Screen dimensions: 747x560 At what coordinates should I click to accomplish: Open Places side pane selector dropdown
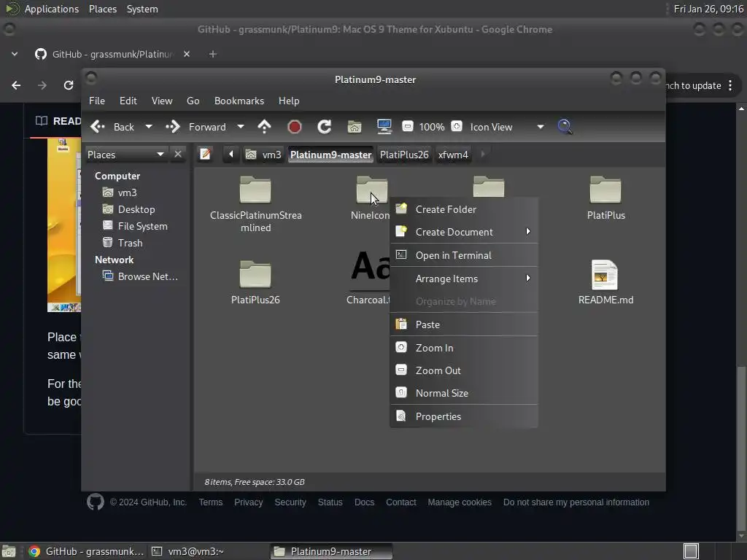coord(125,155)
